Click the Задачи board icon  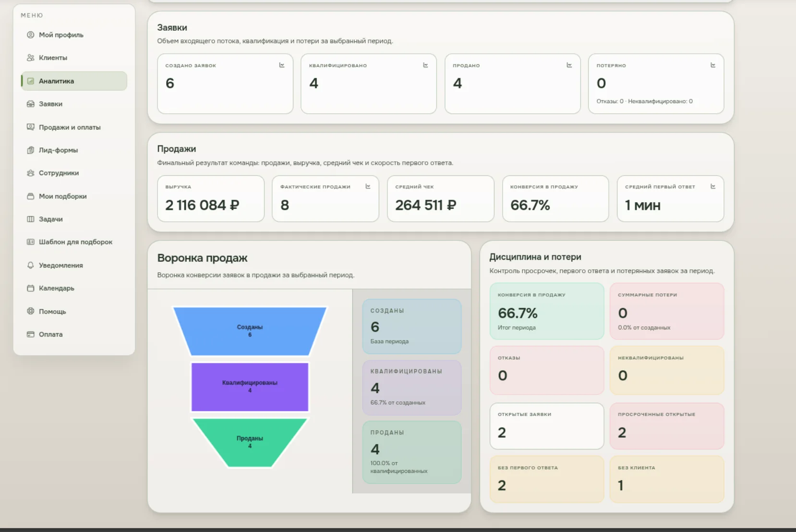[31, 219]
